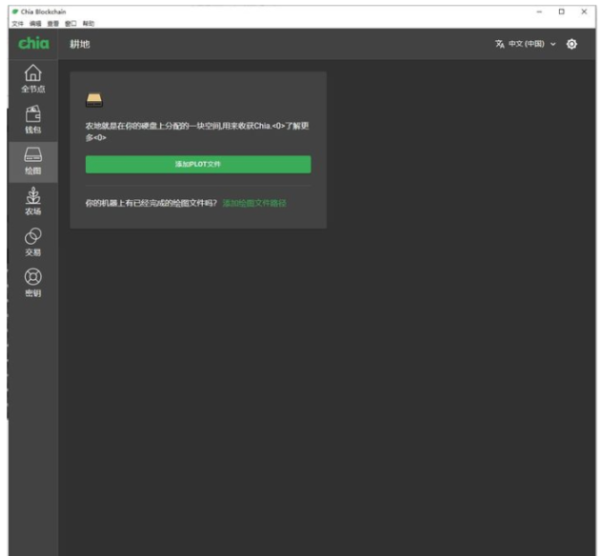Image resolution: width=600 pixels, height=556 pixels.
Task: Click the green 添加PLOT文件 button
Action: tap(198, 164)
